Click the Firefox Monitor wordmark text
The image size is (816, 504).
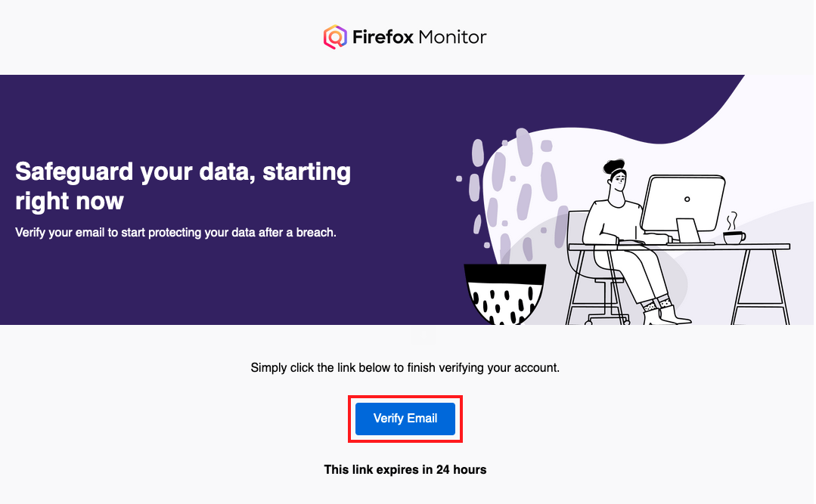[418, 36]
